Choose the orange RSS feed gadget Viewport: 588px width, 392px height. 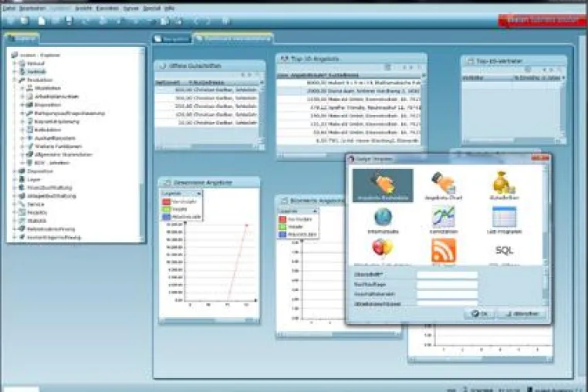(x=444, y=250)
